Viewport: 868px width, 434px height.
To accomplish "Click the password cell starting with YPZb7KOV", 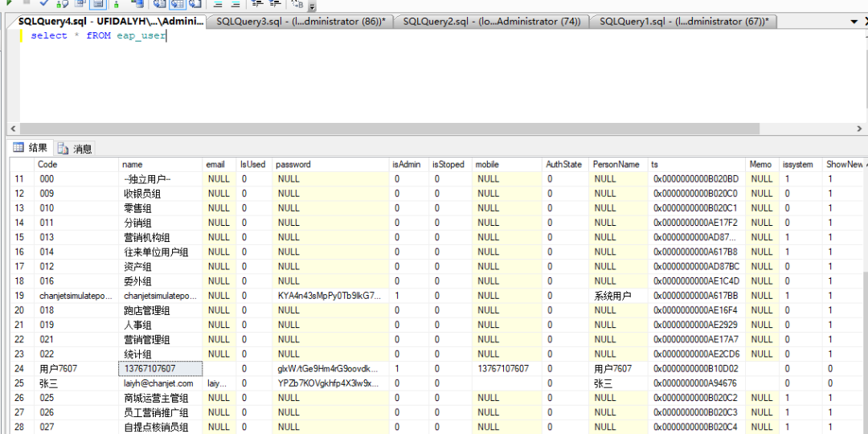I will 331,383.
